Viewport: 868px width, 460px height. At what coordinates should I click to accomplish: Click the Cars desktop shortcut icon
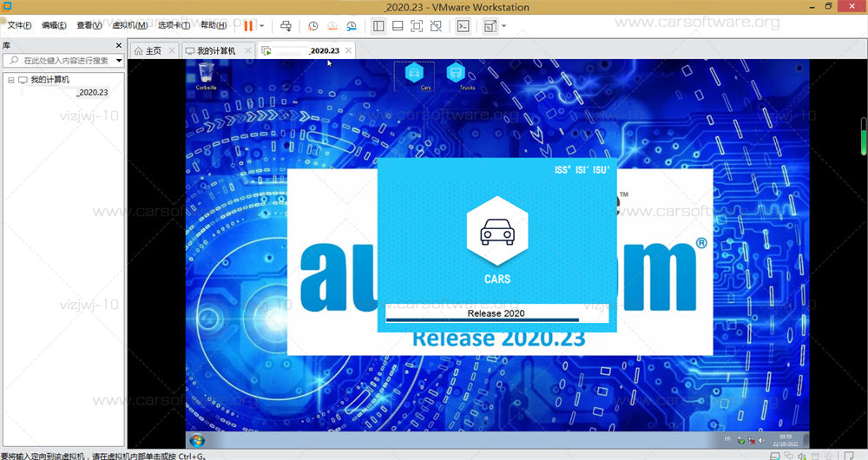coord(414,76)
